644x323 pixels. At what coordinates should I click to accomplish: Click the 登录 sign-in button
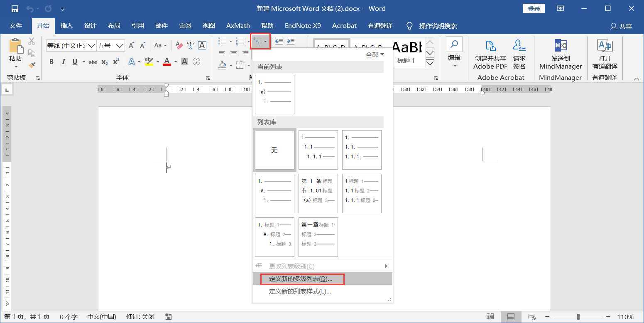pos(534,9)
